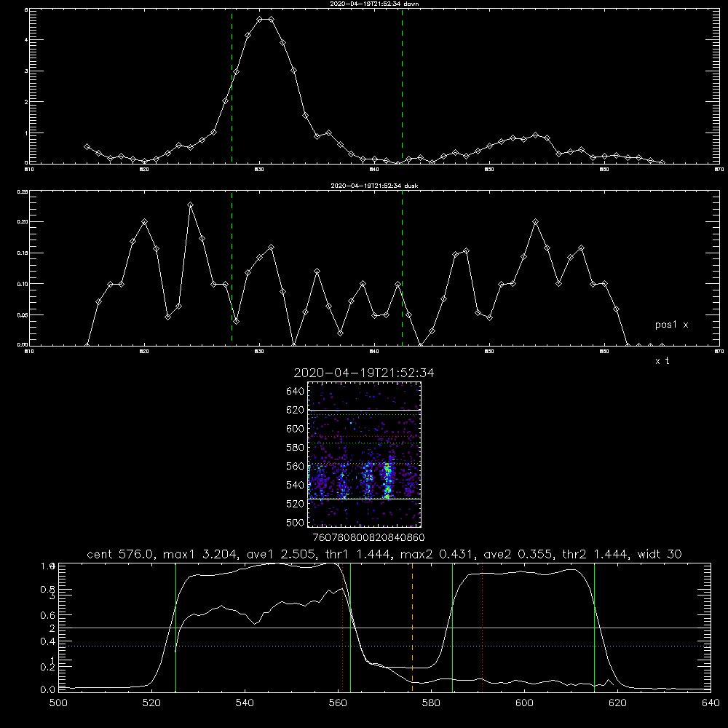This screenshot has width=728, height=728.
Task: Click heatmap y-axis label '520'
Action: click(x=295, y=504)
